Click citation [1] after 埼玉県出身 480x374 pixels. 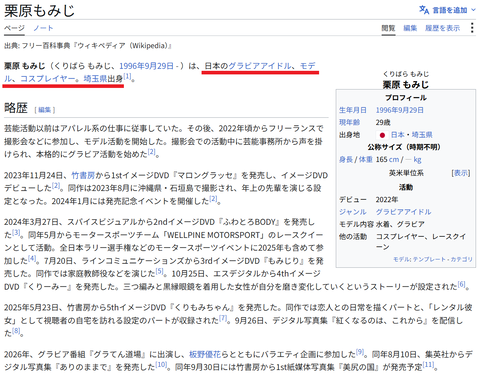point(127,76)
